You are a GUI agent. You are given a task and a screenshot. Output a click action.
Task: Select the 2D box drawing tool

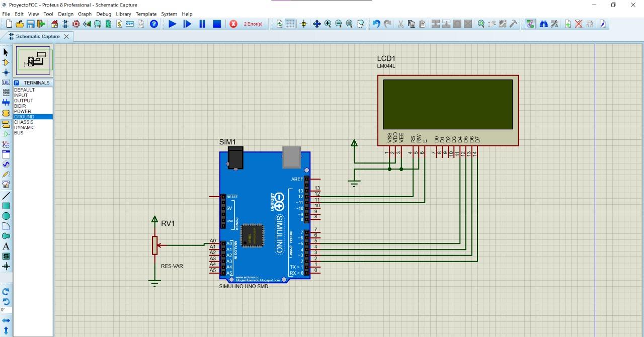click(6, 206)
